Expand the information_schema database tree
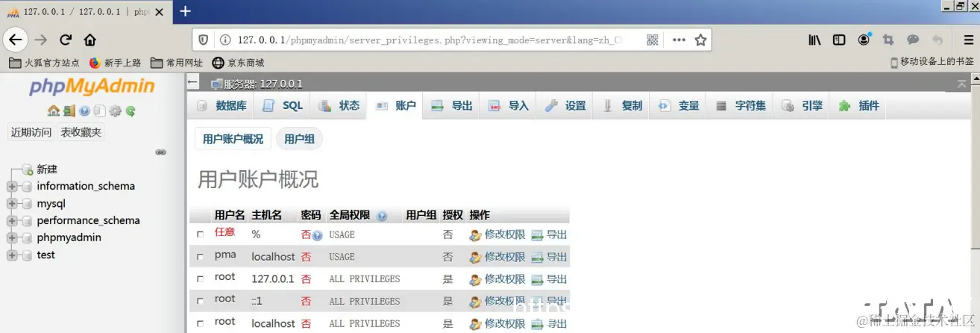This screenshot has height=333, width=980. 12,187
